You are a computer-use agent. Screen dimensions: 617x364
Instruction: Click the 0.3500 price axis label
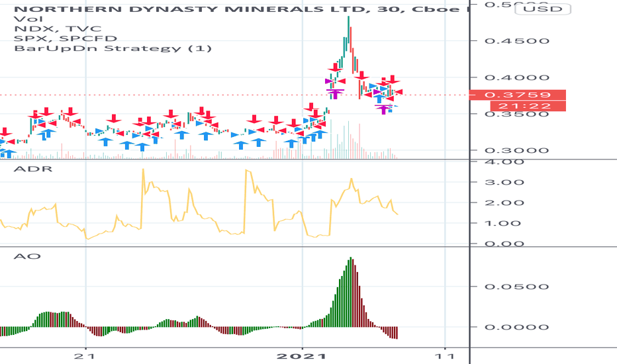pyautogui.click(x=517, y=114)
